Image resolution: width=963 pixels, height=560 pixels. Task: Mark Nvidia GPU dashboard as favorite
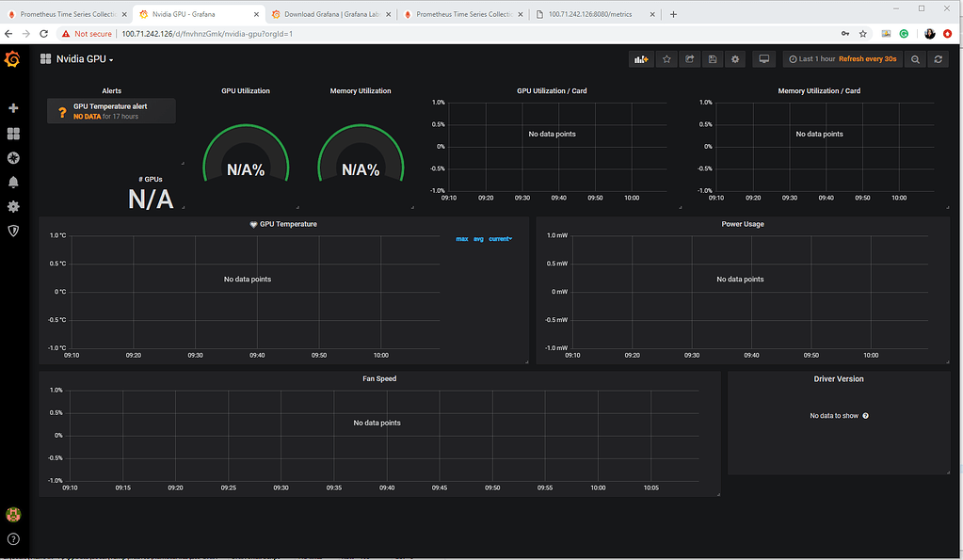coord(666,58)
